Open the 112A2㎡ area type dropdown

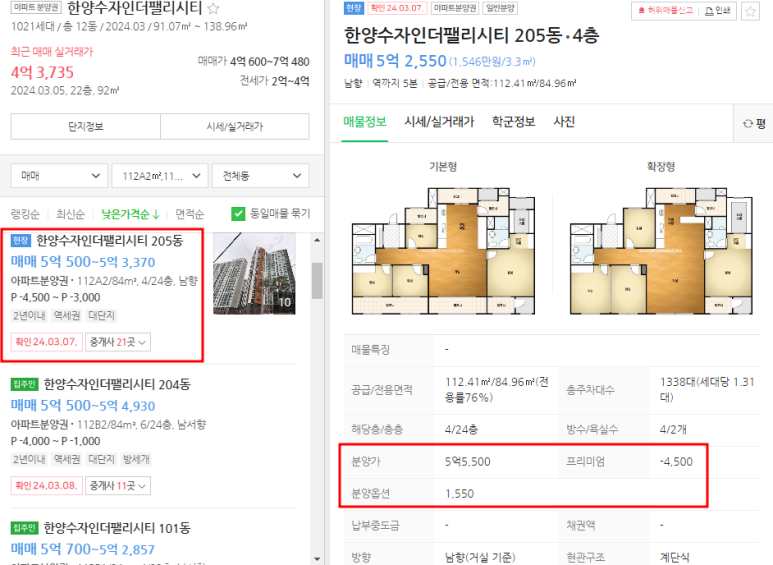(159, 176)
